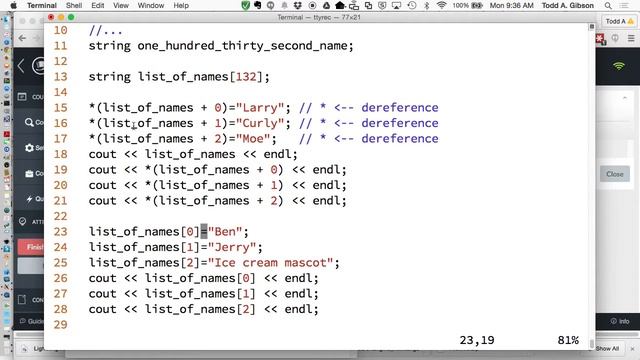Click the Evernote elephant menu bar icon
640x360 pixels.
coord(258,5)
